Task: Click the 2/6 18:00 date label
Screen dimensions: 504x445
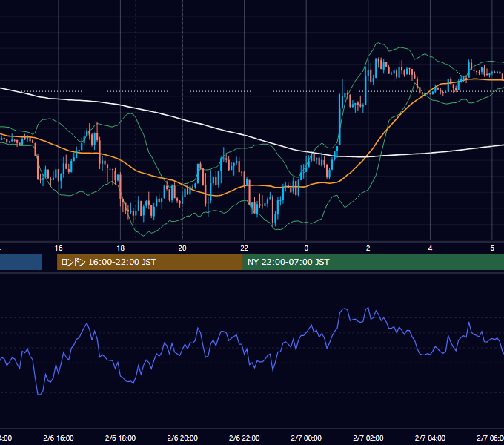Action: tap(120, 438)
